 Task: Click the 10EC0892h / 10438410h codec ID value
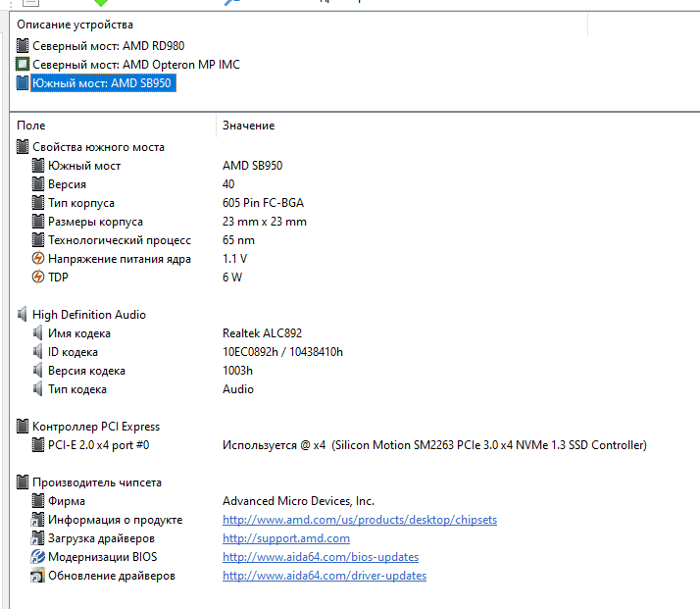283,352
